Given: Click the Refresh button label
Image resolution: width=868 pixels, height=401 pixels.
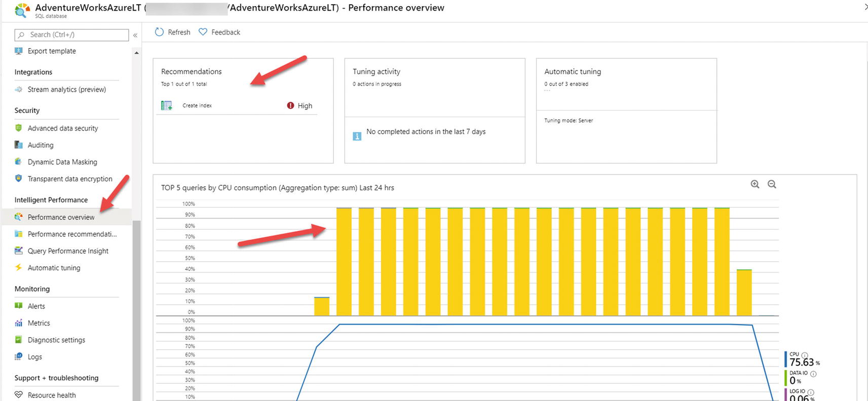Looking at the screenshot, I should (179, 32).
